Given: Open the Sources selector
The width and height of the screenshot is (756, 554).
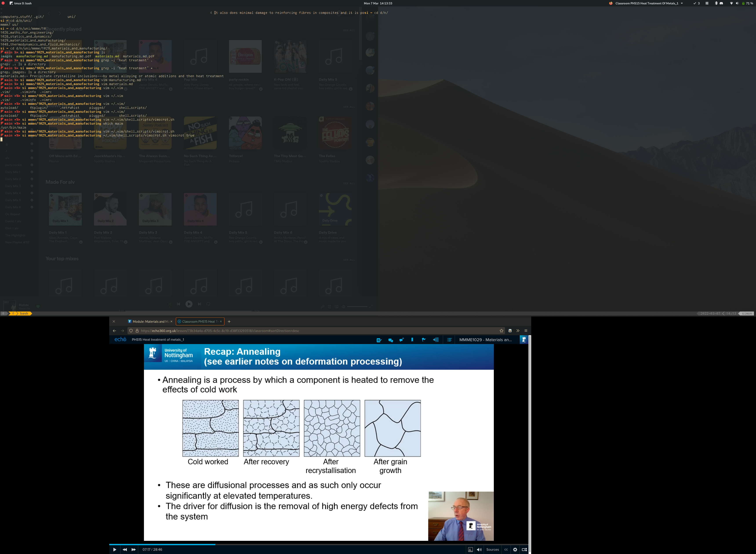Looking at the screenshot, I should tap(492, 549).
